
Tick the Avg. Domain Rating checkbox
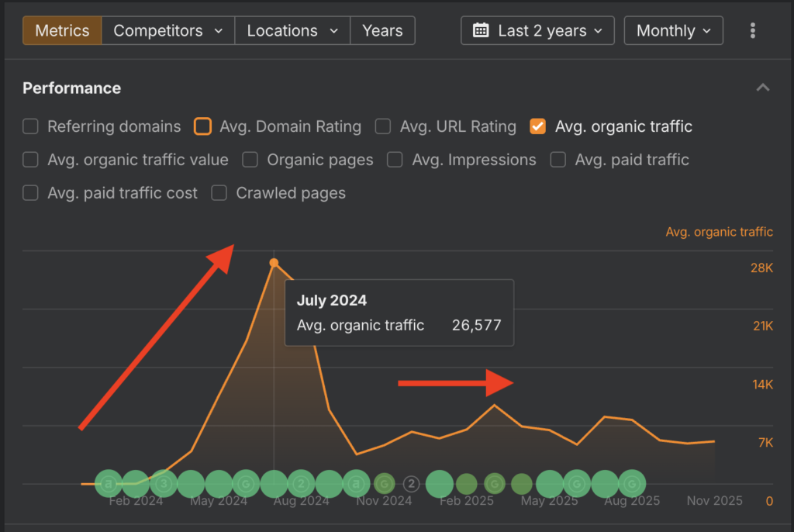(202, 126)
